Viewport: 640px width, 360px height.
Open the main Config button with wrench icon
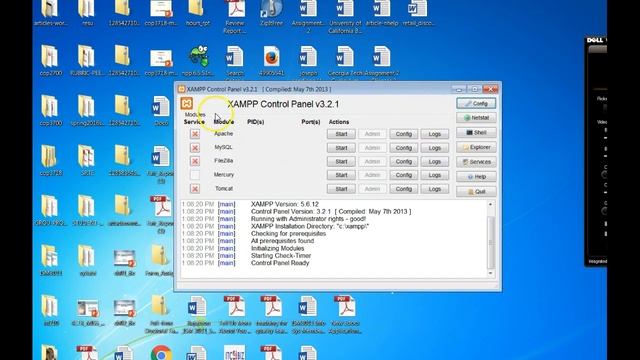tap(476, 103)
